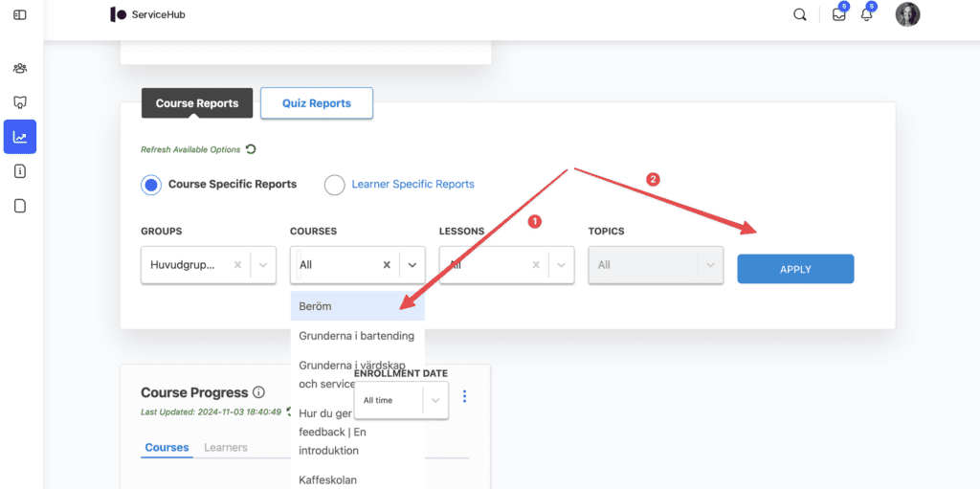
Task: Select Learner Specific Reports radio button
Action: (x=335, y=185)
